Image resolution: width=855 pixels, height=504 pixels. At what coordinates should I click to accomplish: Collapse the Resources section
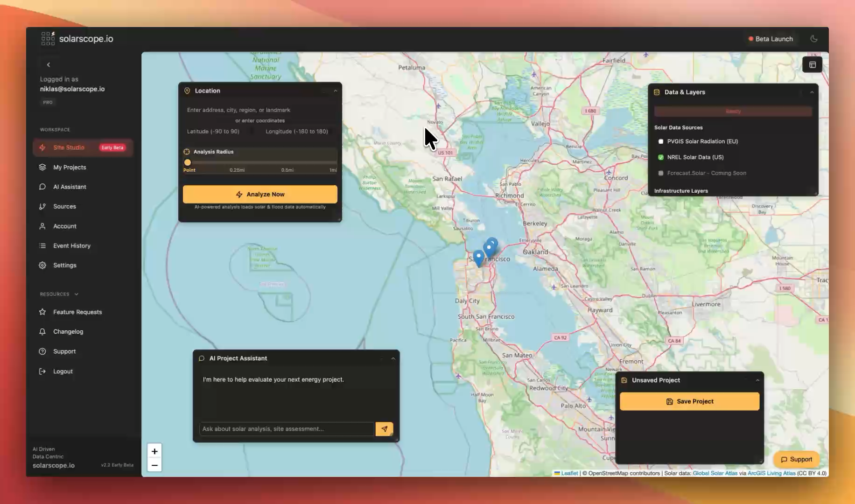77,294
